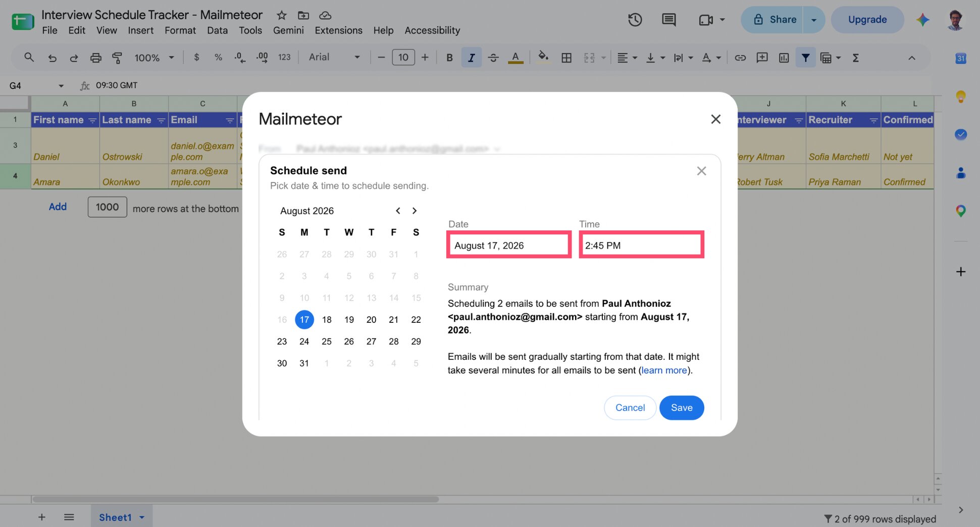Image resolution: width=980 pixels, height=527 pixels.
Task: Decrease font size with minus
Action: click(x=381, y=58)
